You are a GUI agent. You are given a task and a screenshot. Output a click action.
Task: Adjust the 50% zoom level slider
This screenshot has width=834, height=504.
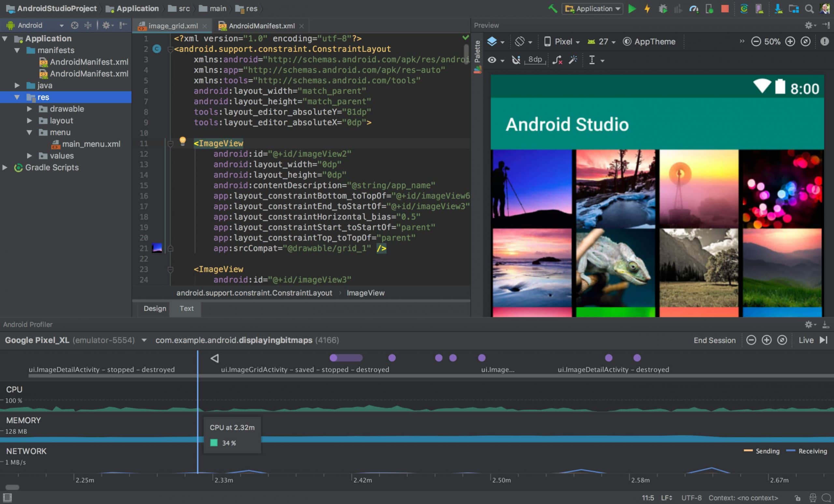tap(773, 42)
